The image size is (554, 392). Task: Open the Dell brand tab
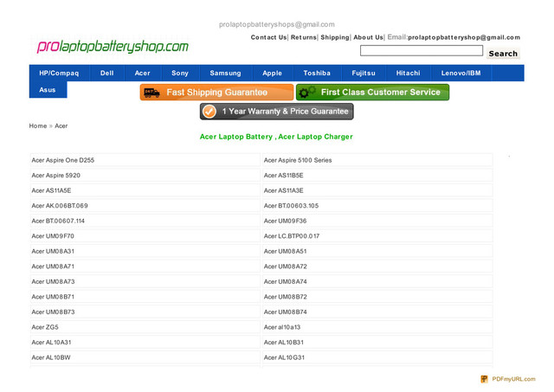click(x=107, y=73)
